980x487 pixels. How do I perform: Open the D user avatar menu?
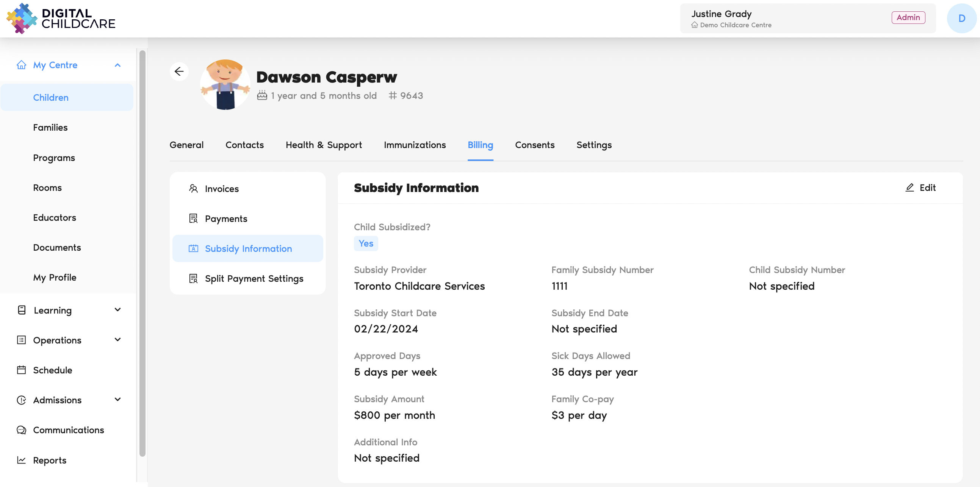[x=961, y=18]
